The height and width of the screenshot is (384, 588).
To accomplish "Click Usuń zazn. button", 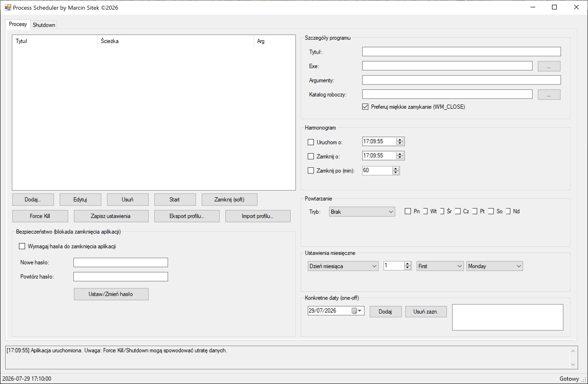I will pyautogui.click(x=426, y=312).
